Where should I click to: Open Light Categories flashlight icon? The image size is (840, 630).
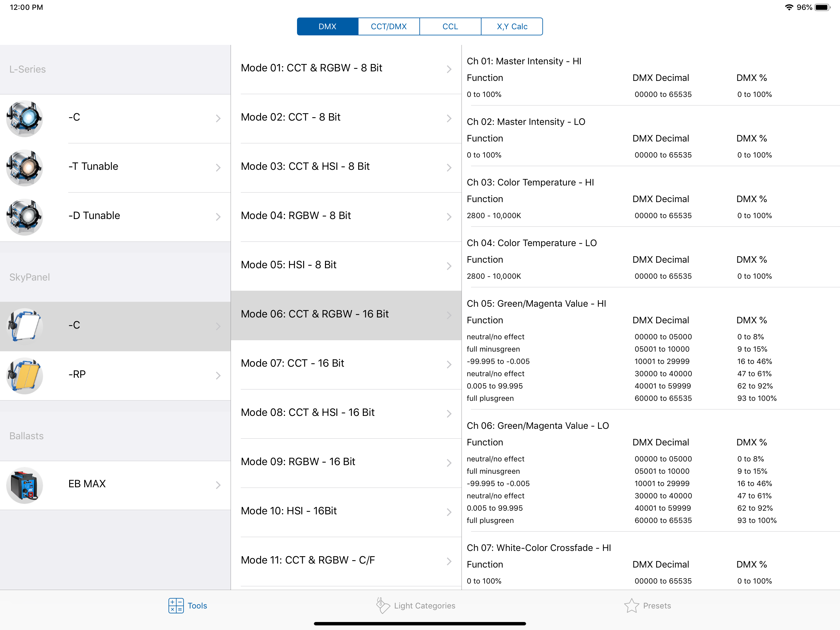point(382,605)
